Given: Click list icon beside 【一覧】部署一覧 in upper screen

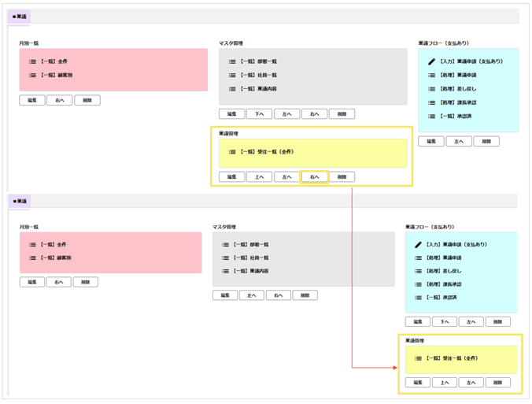Looking at the screenshot, I should tap(232, 61).
